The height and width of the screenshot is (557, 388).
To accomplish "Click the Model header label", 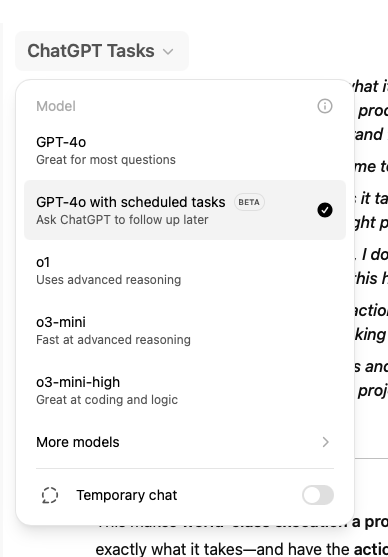I will coord(56,106).
